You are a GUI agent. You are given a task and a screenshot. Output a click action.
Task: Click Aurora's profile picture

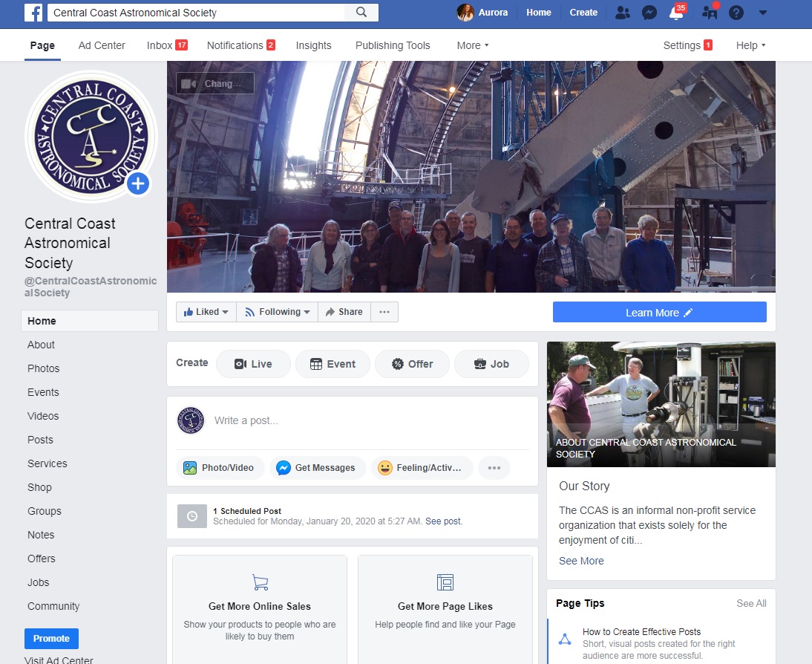pos(465,13)
